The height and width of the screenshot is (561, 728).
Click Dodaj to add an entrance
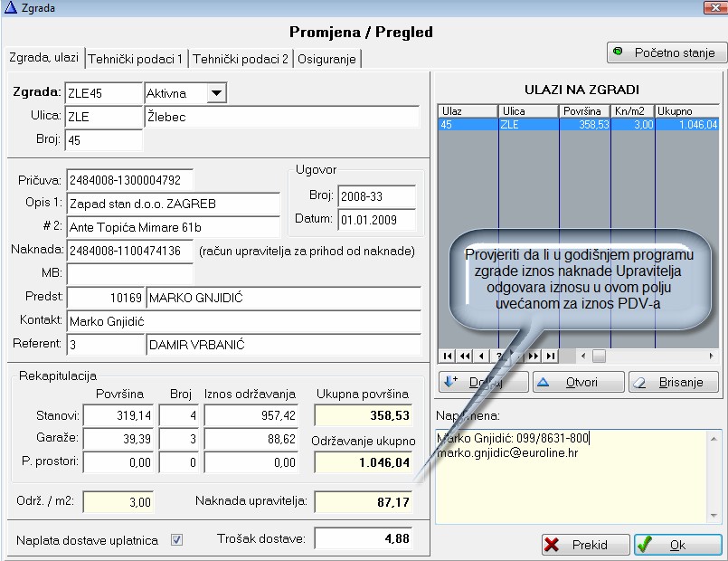tap(483, 382)
